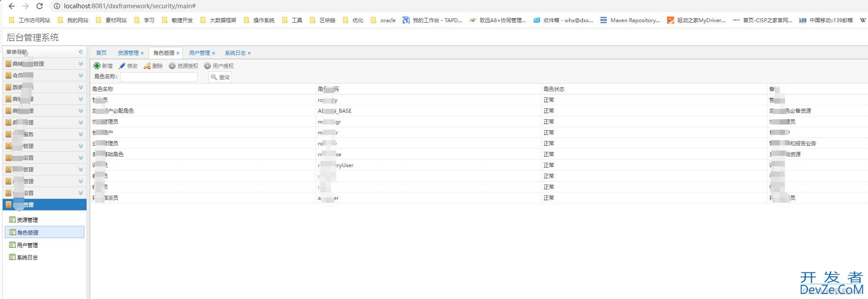Viewport: 868px width, 299px height.
Task: Open 首页-CISP之家官网 bookmark
Action: click(x=762, y=20)
